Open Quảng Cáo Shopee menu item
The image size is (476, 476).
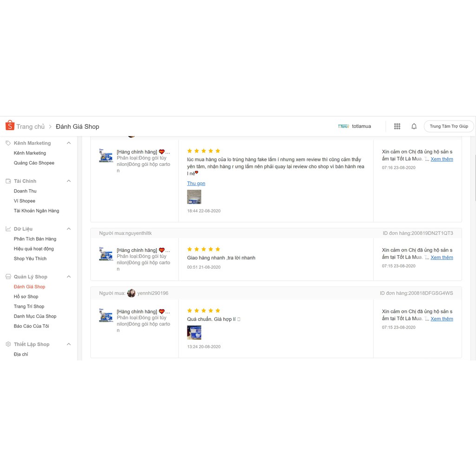pos(34,163)
